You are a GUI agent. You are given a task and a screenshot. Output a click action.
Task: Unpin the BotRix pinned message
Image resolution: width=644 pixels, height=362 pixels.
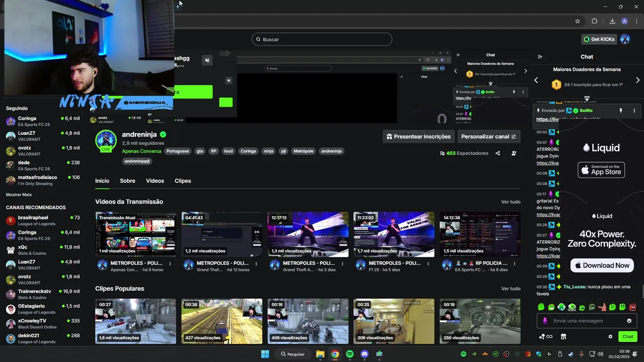tap(620, 111)
